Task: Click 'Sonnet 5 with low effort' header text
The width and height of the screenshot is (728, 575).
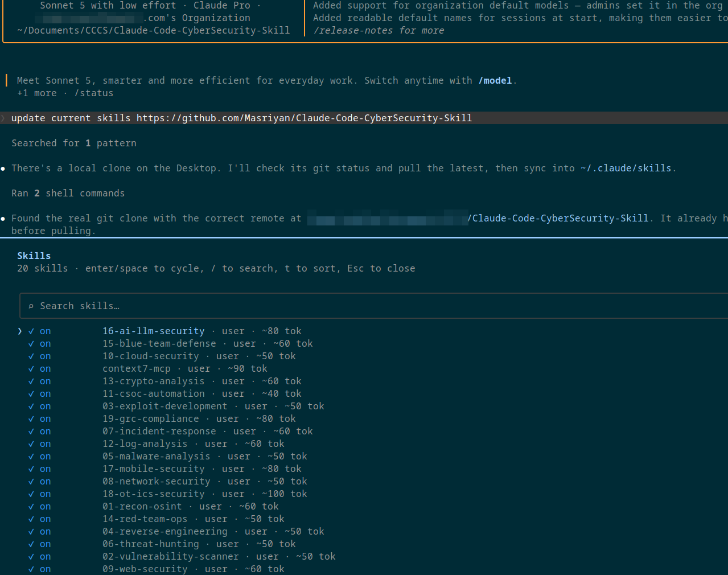Action: point(108,6)
